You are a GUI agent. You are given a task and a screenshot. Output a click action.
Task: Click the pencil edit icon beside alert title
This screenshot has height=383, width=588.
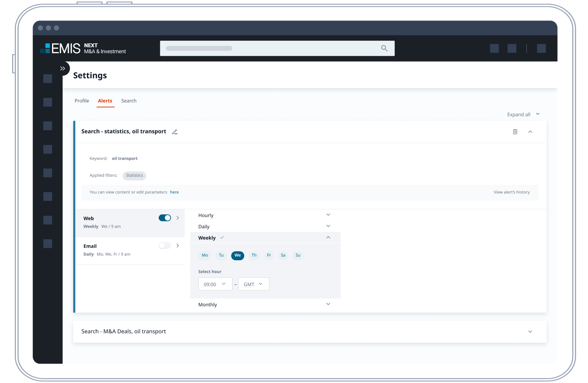(175, 132)
